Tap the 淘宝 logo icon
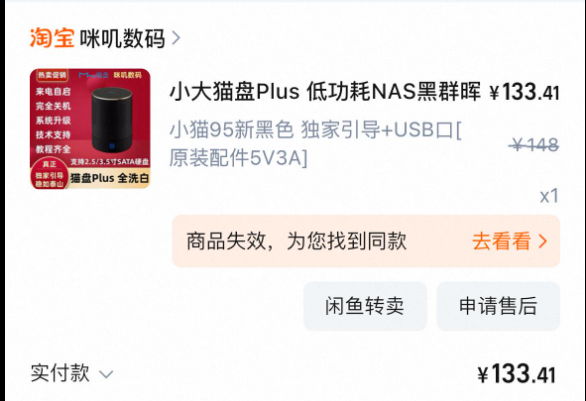 [52, 38]
